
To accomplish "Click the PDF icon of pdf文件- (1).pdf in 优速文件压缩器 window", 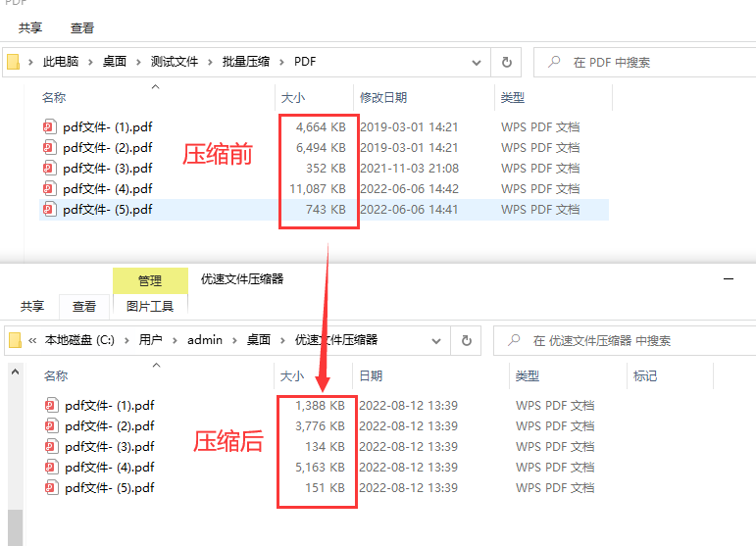I will pyautogui.click(x=51, y=405).
